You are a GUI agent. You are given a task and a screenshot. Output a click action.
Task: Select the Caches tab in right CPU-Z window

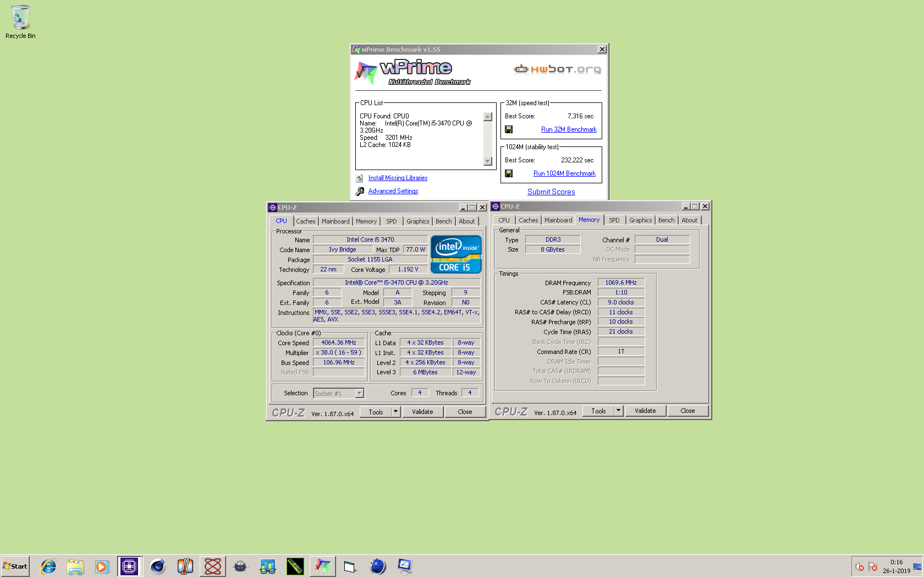click(x=529, y=220)
